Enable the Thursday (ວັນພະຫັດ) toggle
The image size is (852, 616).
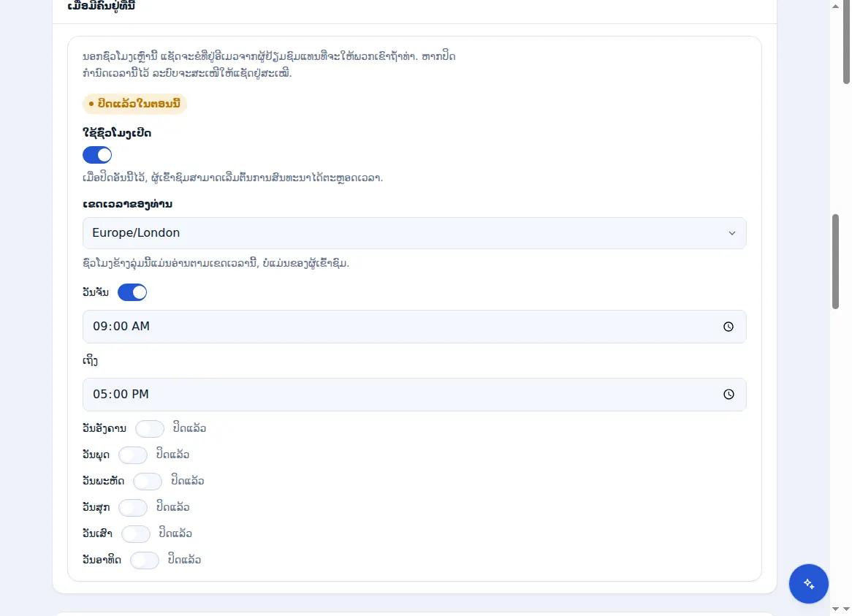pos(148,482)
